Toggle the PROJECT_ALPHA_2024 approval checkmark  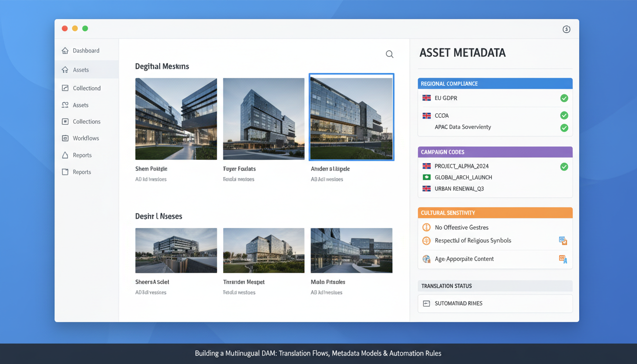(564, 166)
